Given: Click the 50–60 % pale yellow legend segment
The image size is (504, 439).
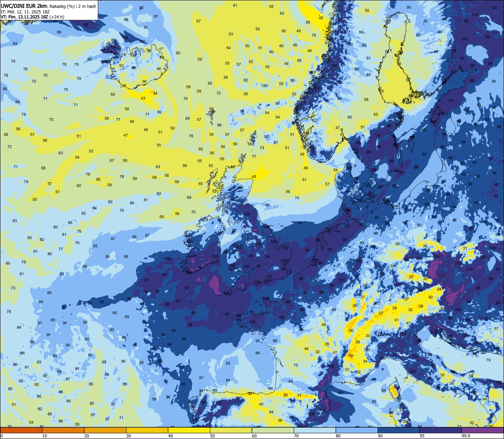Looking at the screenshot, I should [x=231, y=430].
